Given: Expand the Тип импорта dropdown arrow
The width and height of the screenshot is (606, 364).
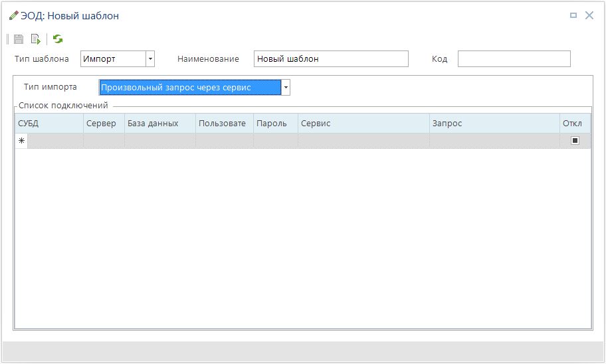Looking at the screenshot, I should (286, 88).
